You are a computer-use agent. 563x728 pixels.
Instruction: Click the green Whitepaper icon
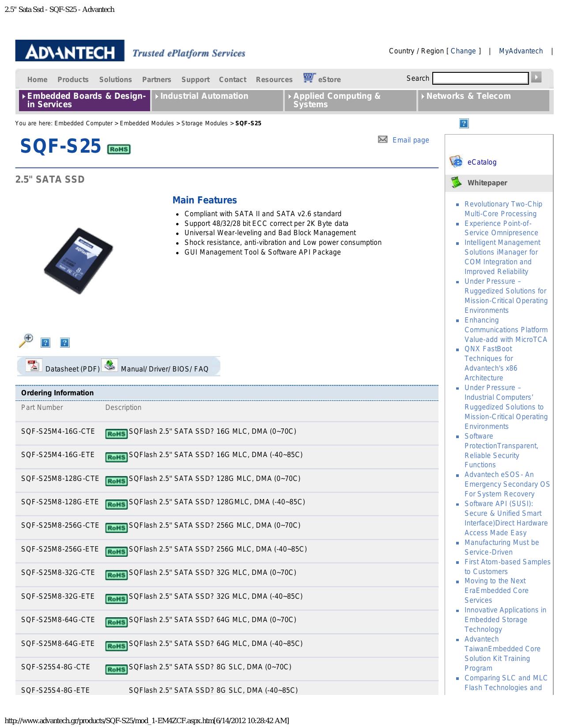[x=456, y=182]
